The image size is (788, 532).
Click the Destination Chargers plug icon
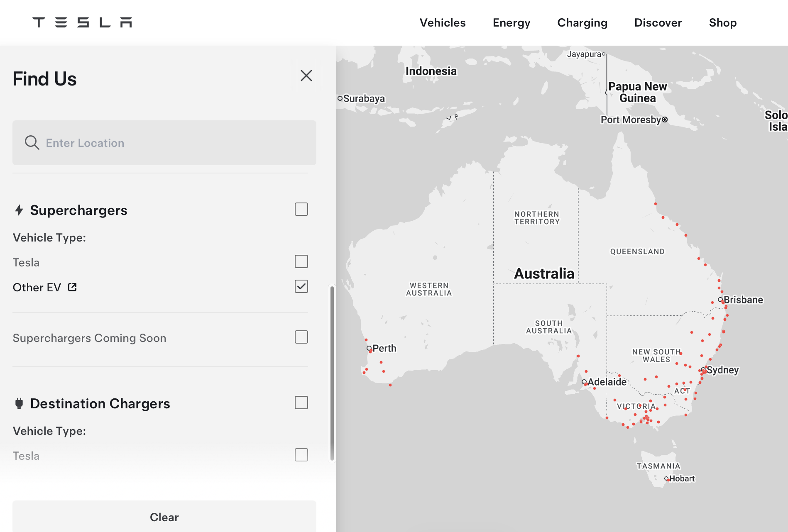point(19,403)
